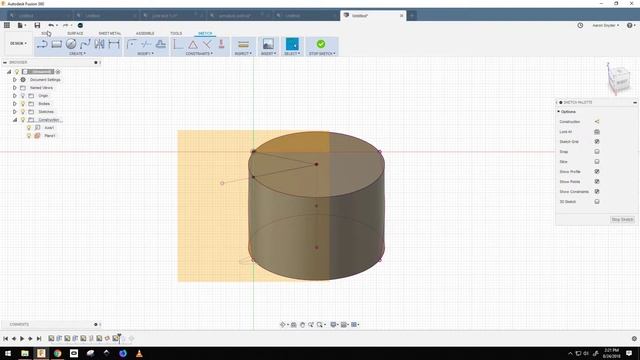Toggle the Show Profile checkbox
640x360 pixels.
click(x=597, y=171)
